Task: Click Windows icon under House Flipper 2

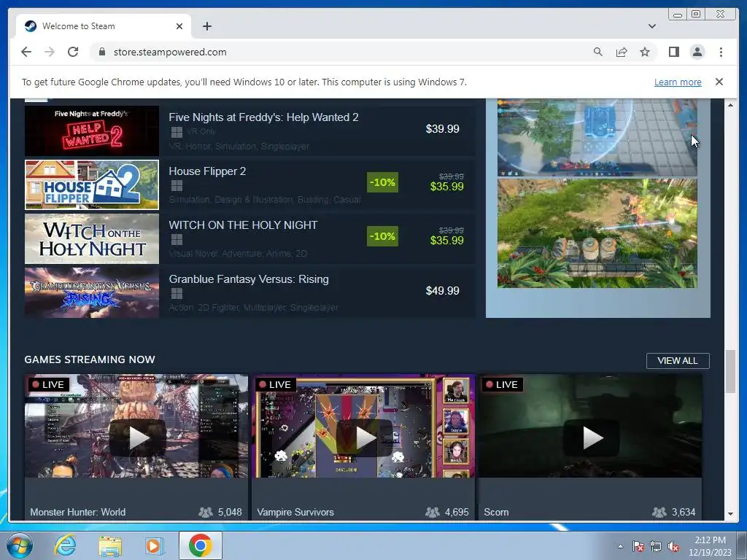Action: 177,186
